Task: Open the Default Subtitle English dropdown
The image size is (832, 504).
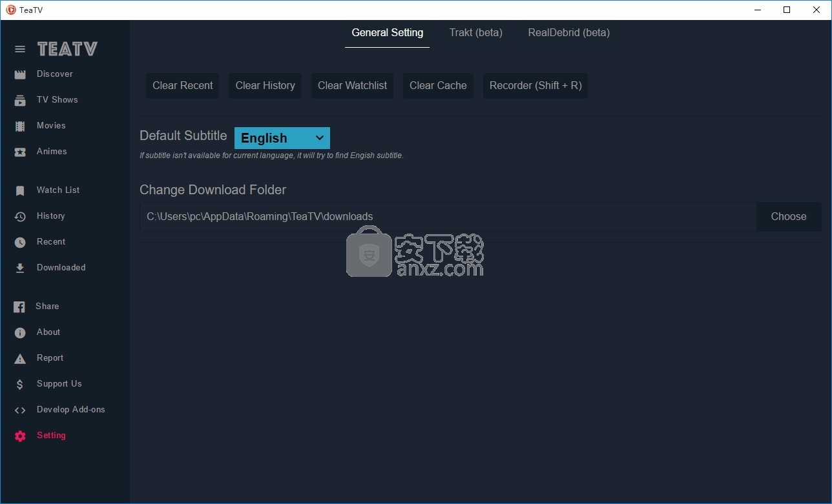Action: click(282, 138)
